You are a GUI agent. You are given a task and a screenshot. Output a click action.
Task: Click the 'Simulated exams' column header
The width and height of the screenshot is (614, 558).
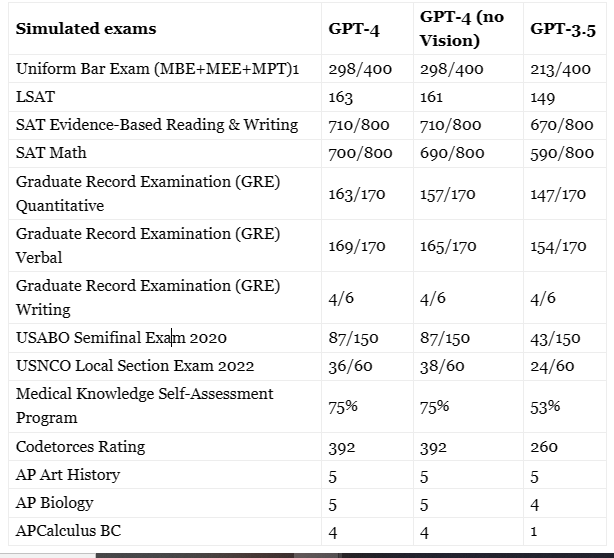coord(86,28)
